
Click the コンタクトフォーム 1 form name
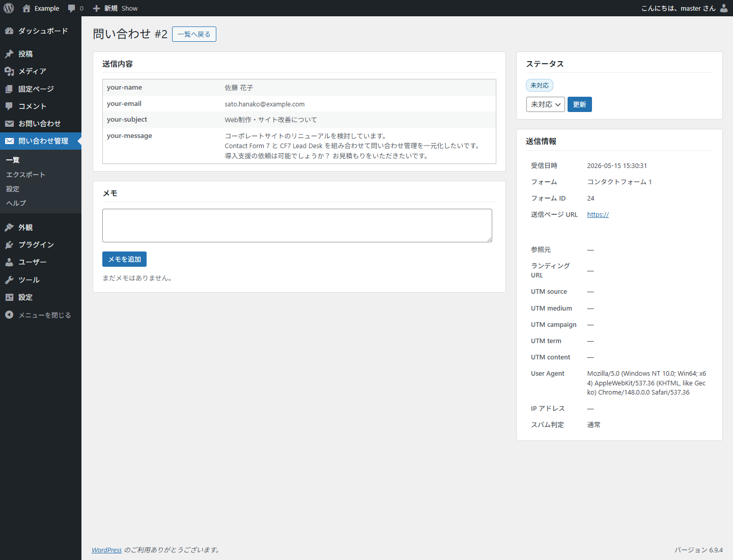619,182
